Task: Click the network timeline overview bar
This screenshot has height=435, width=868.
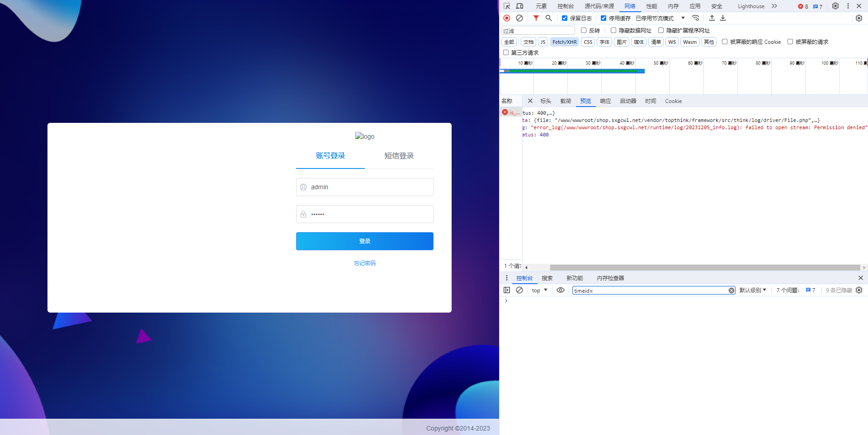Action: pyautogui.click(x=572, y=71)
